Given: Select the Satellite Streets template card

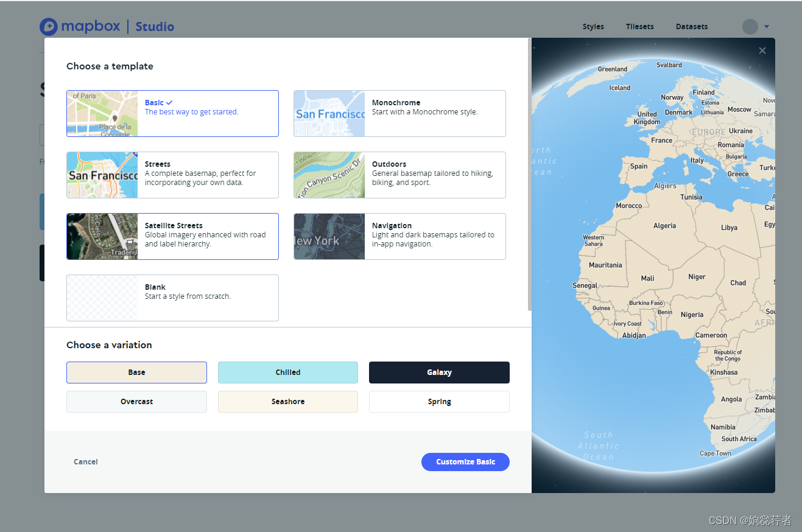Looking at the screenshot, I should (x=172, y=237).
